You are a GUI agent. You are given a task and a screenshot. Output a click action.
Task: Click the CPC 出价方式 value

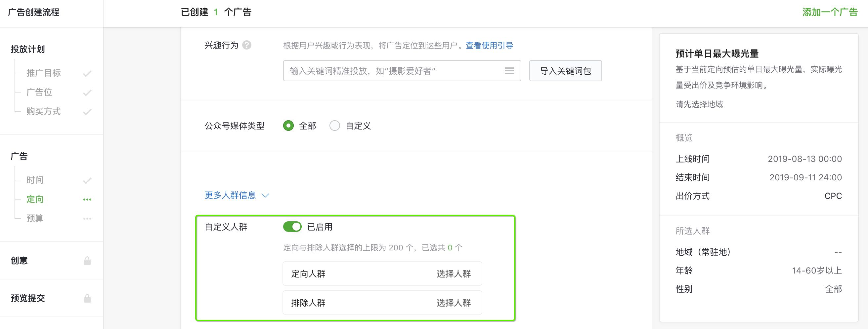(833, 196)
